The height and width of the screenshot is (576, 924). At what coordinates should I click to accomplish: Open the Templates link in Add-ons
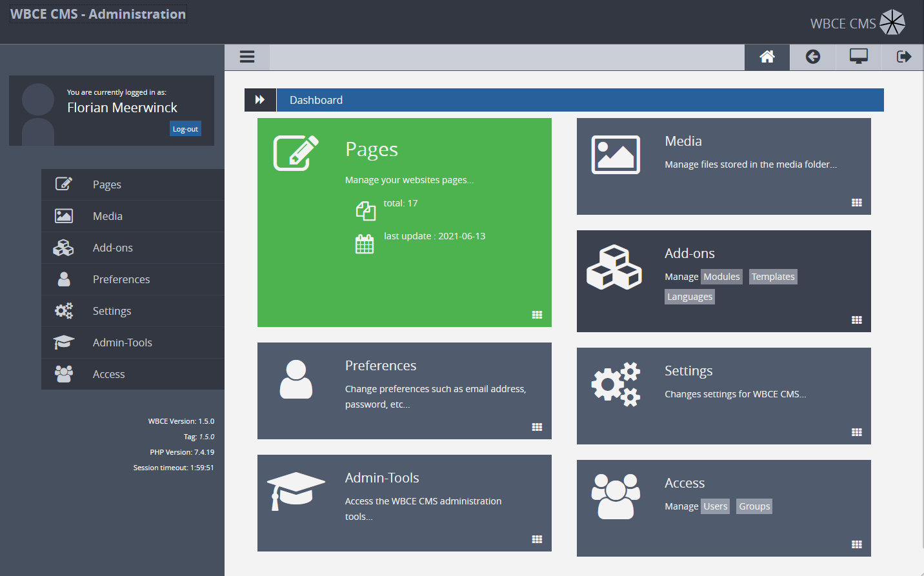(x=773, y=277)
